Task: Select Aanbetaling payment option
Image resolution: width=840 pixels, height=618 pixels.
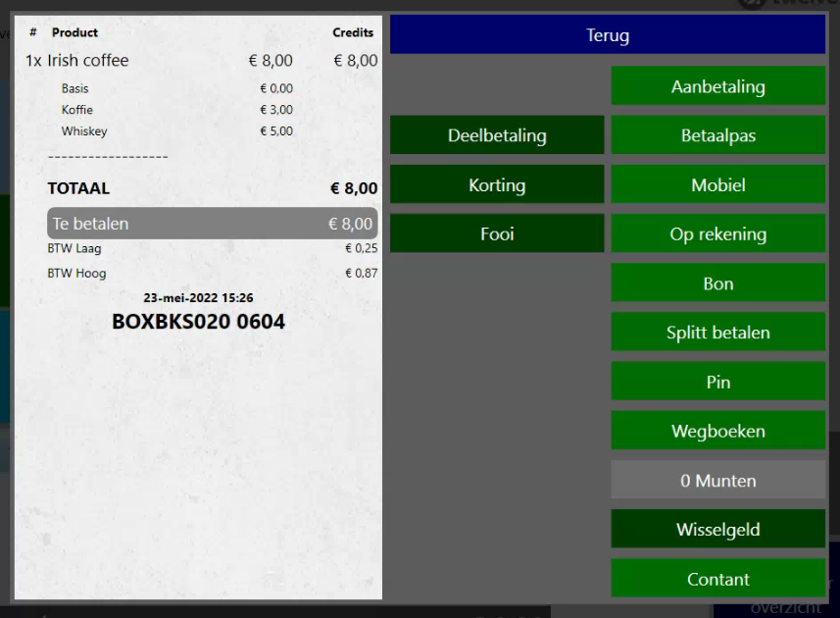Action: pos(717,86)
